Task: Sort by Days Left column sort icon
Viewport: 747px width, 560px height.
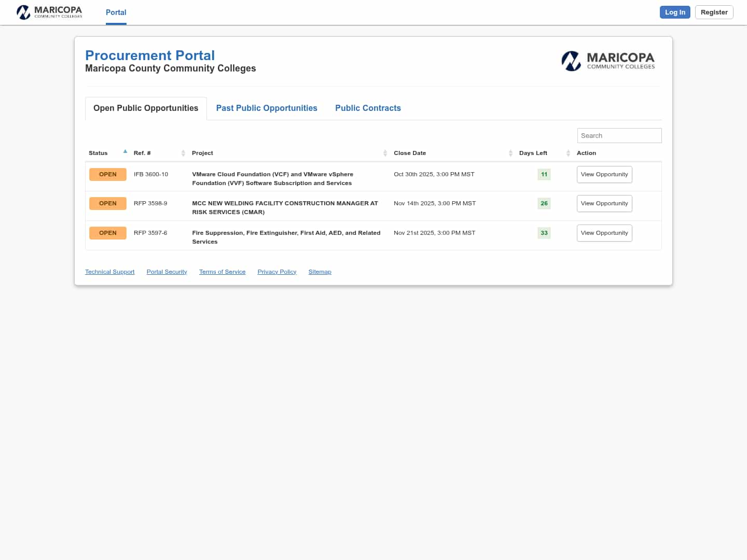Action: (568, 153)
